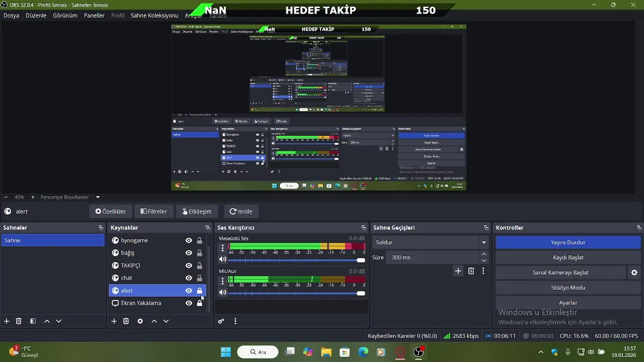The width and height of the screenshot is (644, 362).
Task: Open Windows Start menu on taskbar
Action: pyautogui.click(x=226, y=352)
